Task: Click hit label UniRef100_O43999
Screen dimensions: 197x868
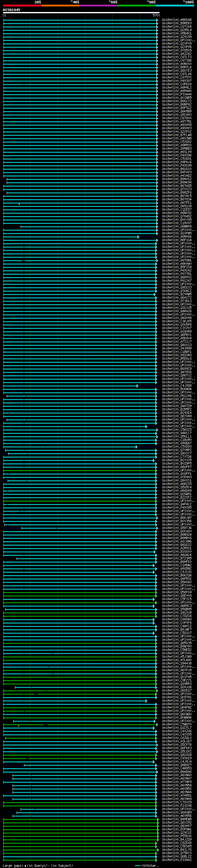Action: coord(176,349)
